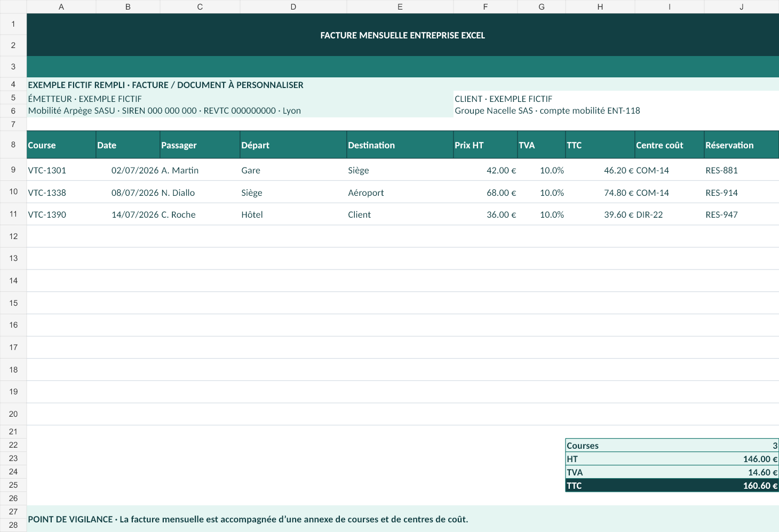Select the 74.80 € TTC cell
The image size is (779, 532).
click(x=600, y=193)
